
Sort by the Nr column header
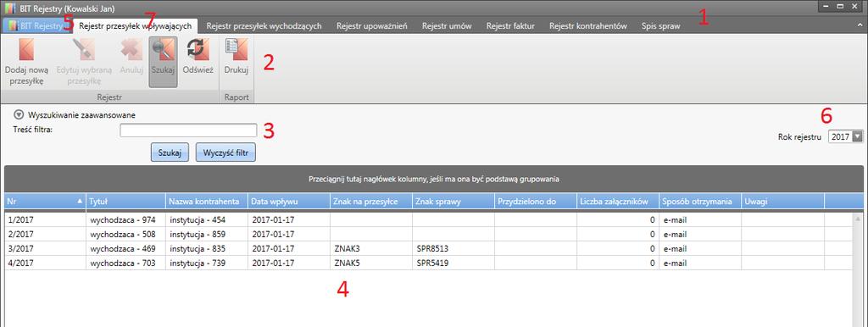coord(46,202)
